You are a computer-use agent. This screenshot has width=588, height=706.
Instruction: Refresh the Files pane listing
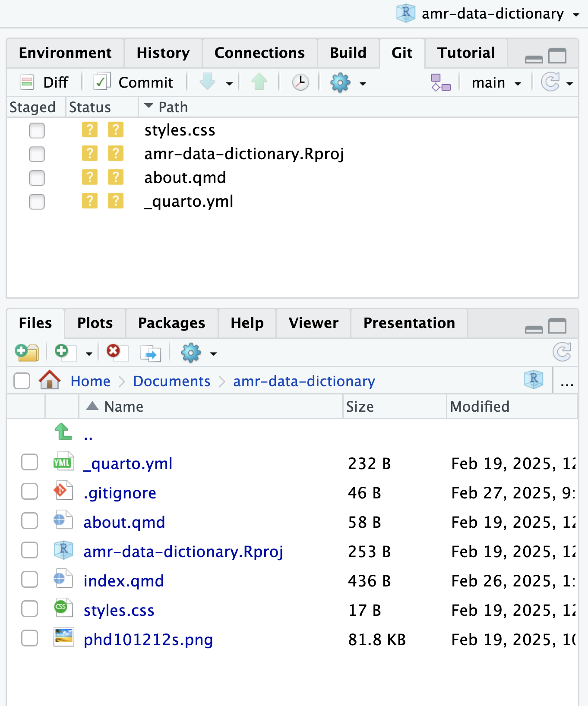(x=562, y=352)
